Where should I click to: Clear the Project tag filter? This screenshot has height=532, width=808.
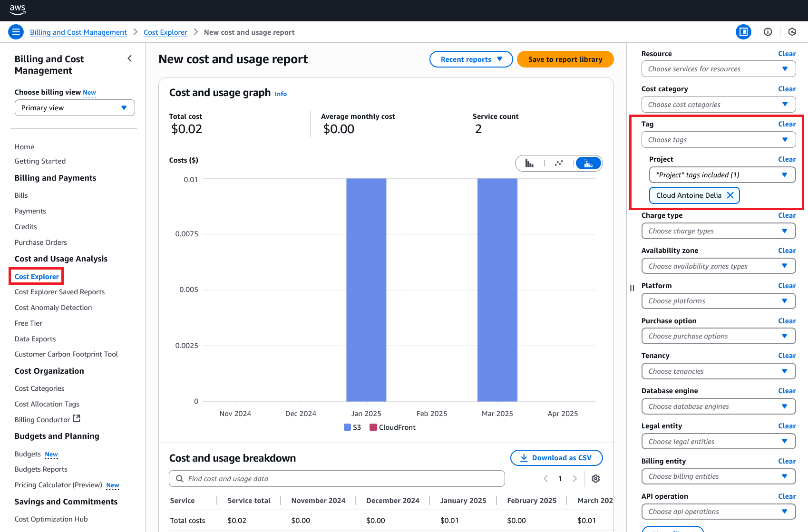[x=787, y=159]
